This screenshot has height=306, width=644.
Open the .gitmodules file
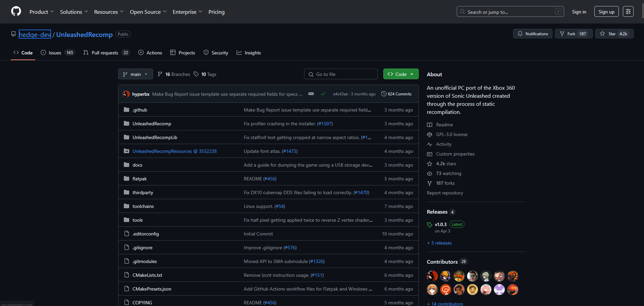click(145, 261)
